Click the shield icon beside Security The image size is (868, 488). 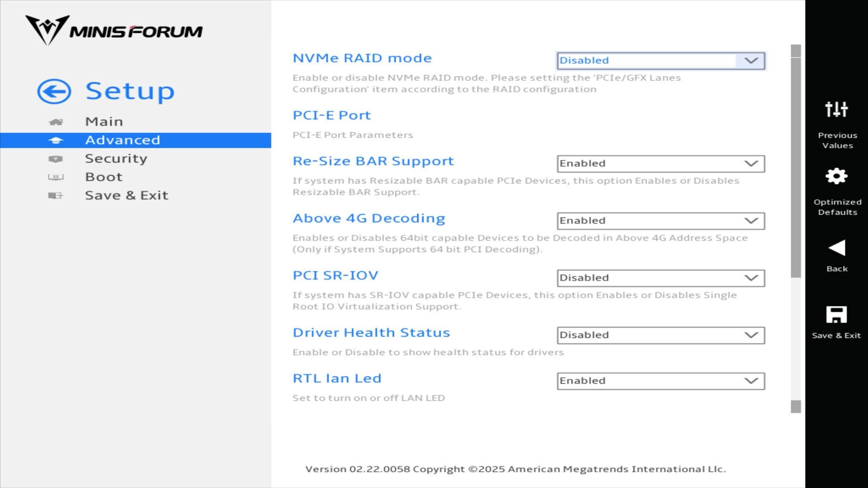pyautogui.click(x=56, y=159)
